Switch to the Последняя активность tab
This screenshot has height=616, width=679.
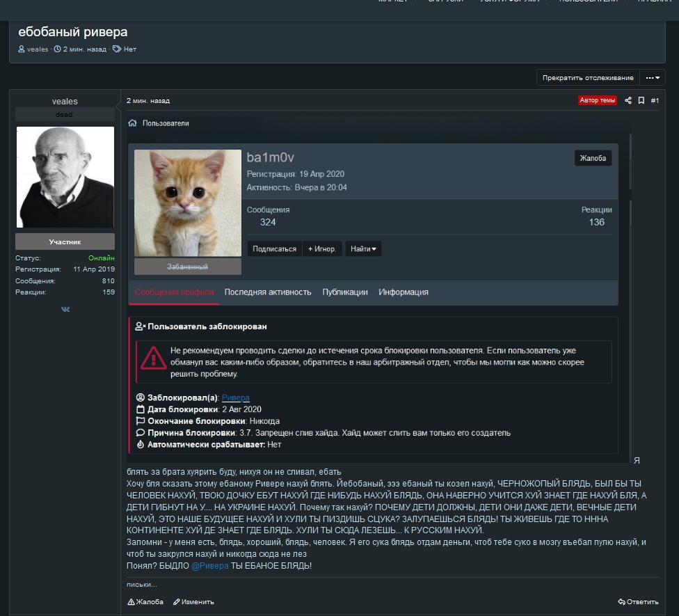pyautogui.click(x=268, y=292)
